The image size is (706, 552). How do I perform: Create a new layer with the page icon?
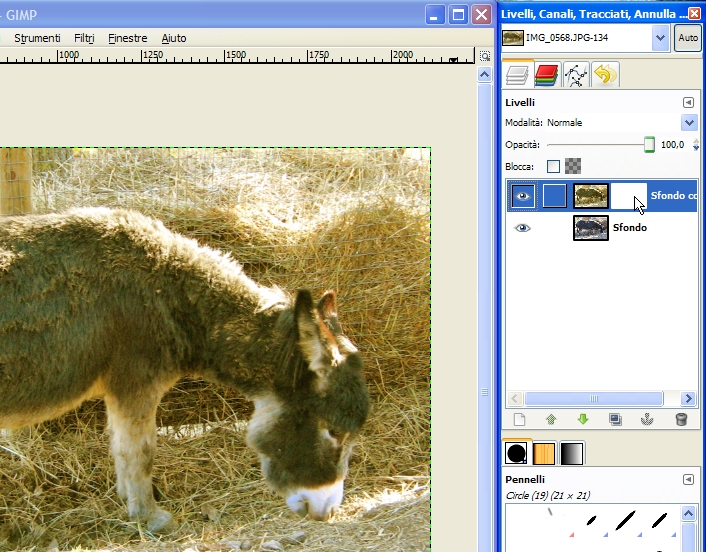(x=519, y=420)
